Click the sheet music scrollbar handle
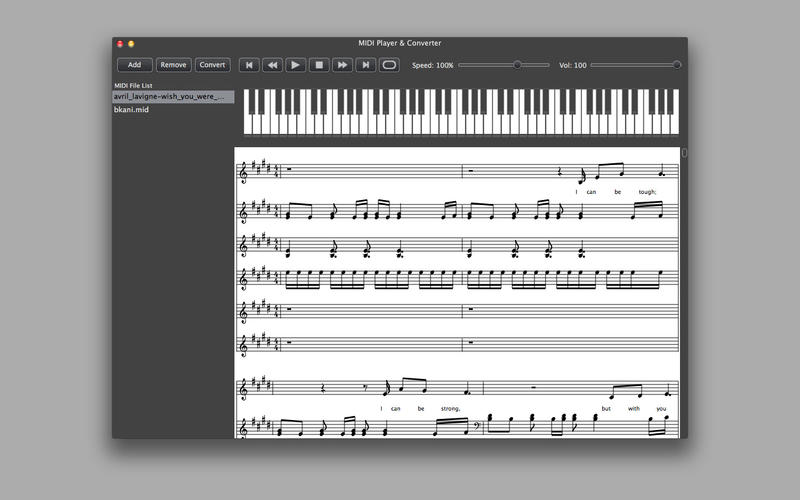The image size is (800, 500). [684, 153]
